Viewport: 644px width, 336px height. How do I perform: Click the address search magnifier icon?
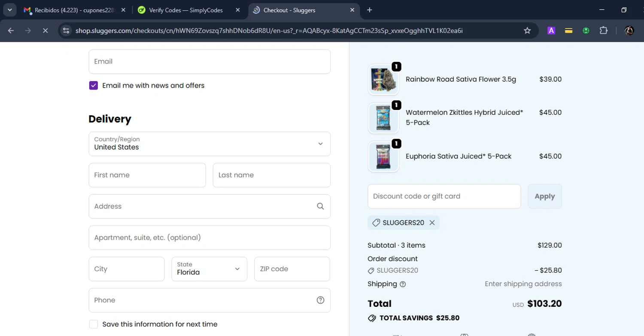point(320,206)
